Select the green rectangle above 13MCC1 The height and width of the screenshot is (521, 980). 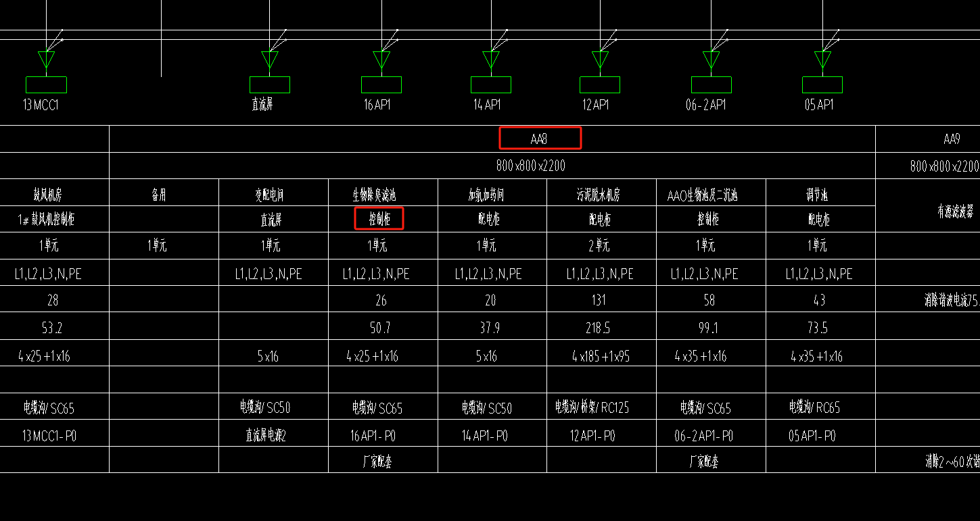(46, 84)
